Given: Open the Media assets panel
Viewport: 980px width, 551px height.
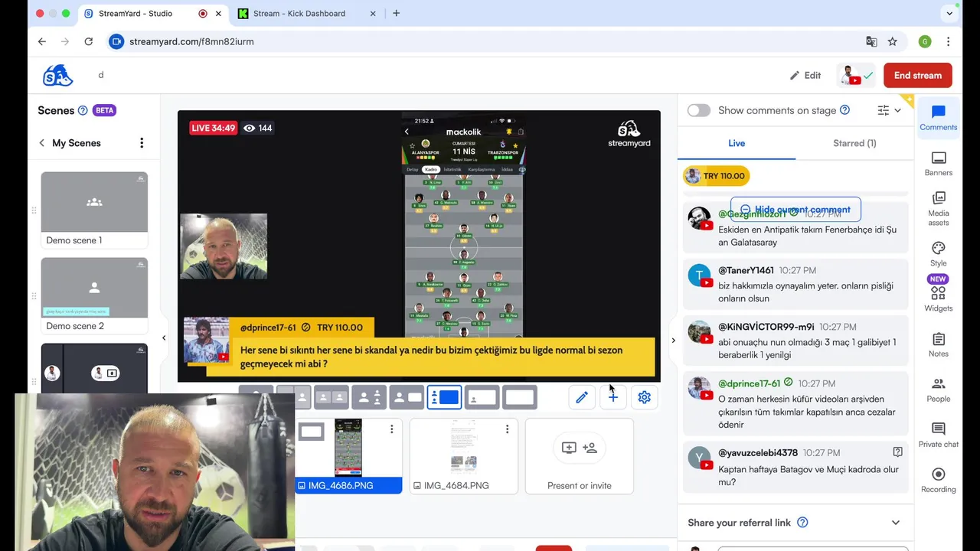Looking at the screenshot, I should click(x=939, y=208).
